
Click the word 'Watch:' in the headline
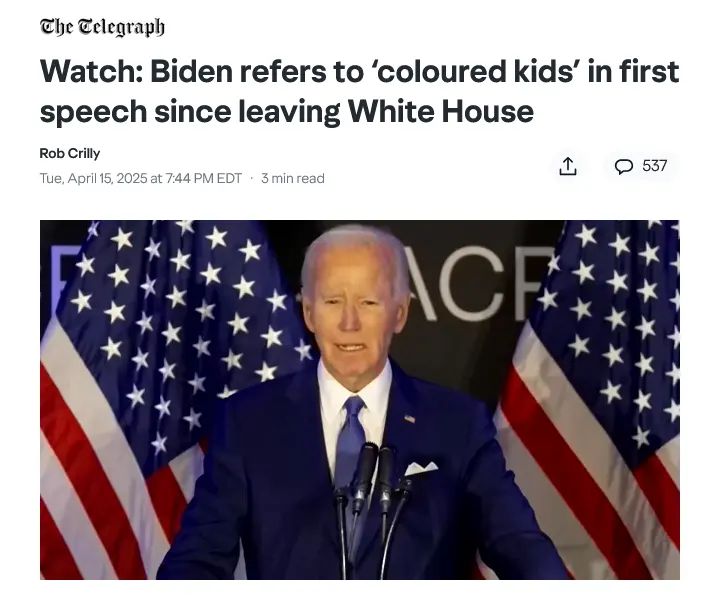91,72
